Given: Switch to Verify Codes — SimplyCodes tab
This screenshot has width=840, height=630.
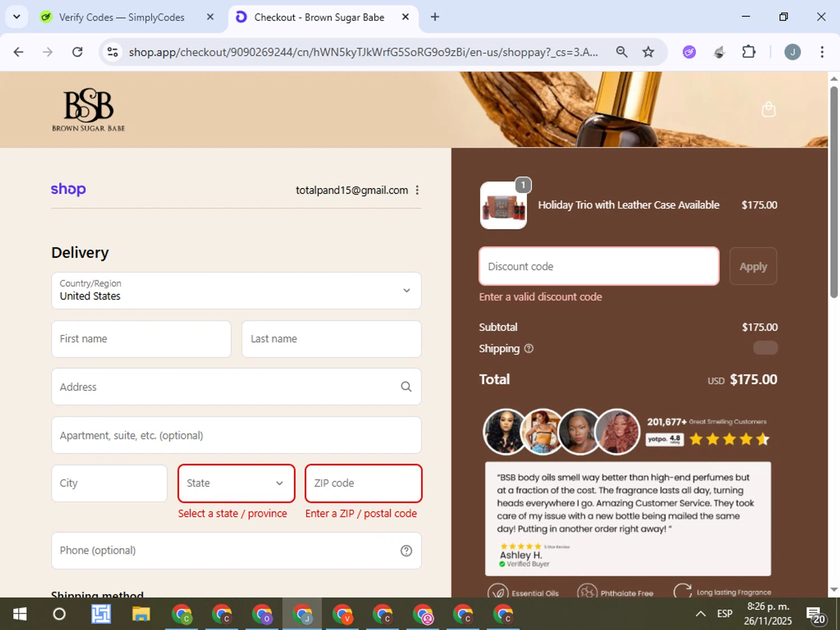Looking at the screenshot, I should pyautogui.click(x=122, y=17).
